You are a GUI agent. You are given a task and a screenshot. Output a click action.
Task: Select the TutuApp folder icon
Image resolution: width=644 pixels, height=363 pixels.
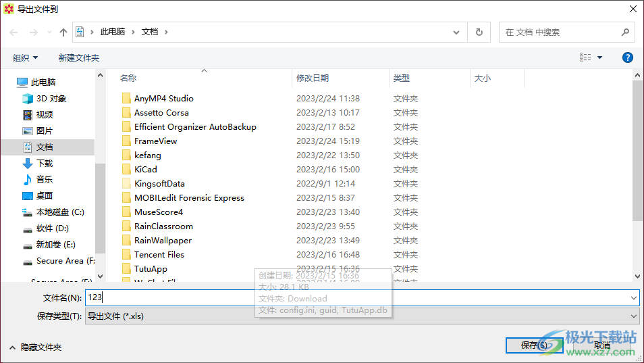[126, 269]
